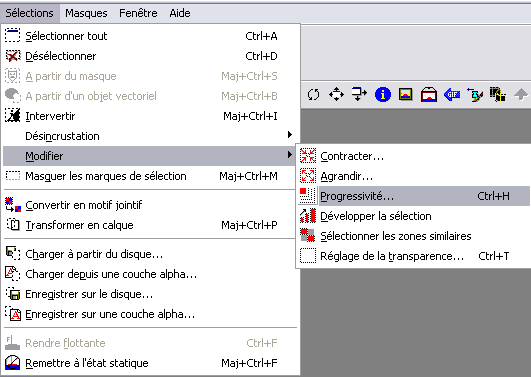
Task: Open the Sélections menu
Action: coord(29,13)
